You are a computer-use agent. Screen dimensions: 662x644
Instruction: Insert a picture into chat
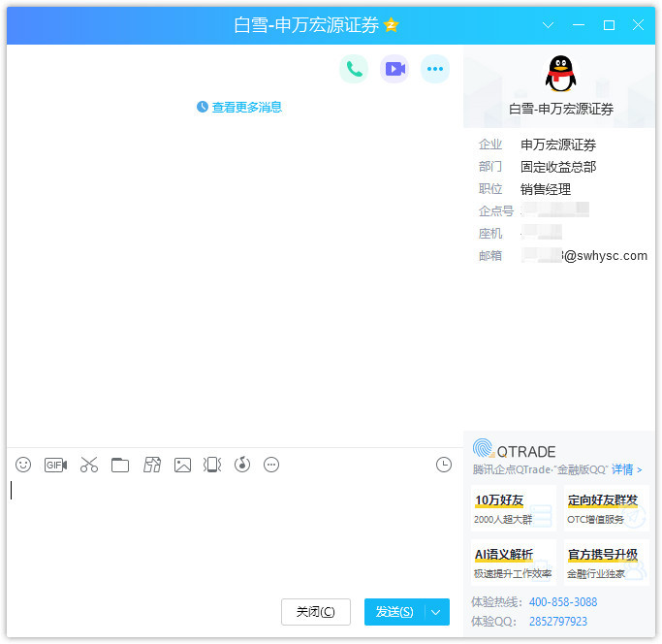pos(183,465)
